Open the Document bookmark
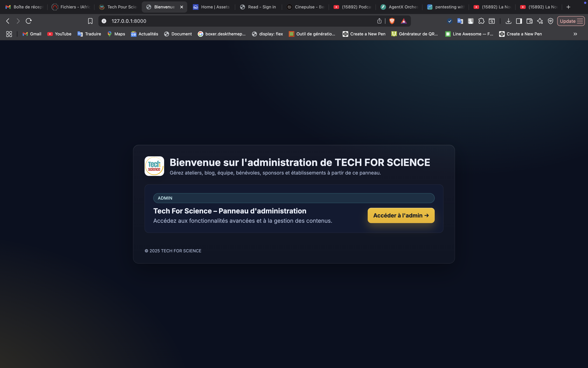This screenshot has height=368, width=588. coord(178,34)
